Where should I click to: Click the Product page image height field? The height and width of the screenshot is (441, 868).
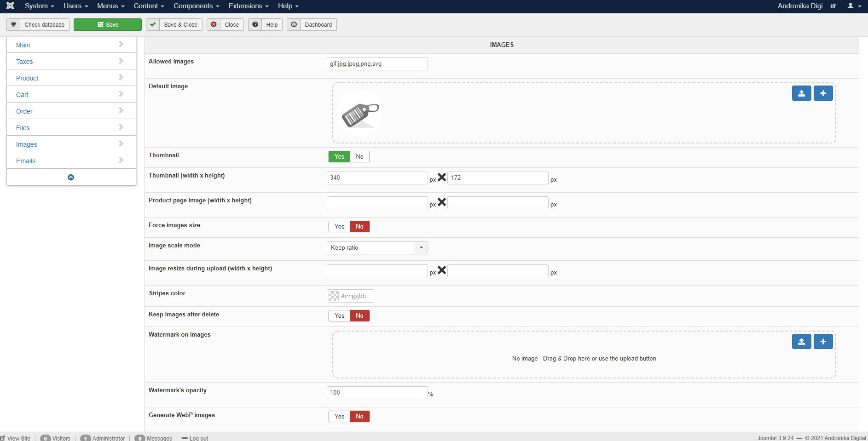(x=498, y=203)
